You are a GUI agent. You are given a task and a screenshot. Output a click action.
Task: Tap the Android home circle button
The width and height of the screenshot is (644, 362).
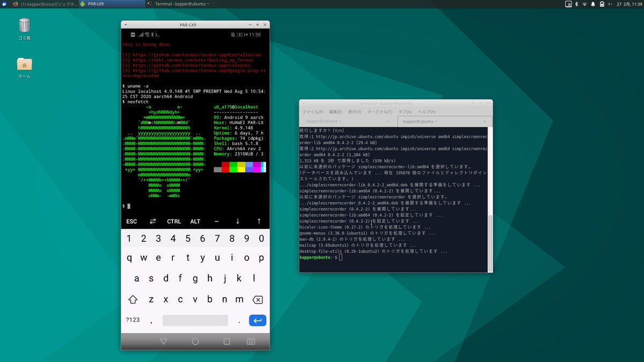195,341
